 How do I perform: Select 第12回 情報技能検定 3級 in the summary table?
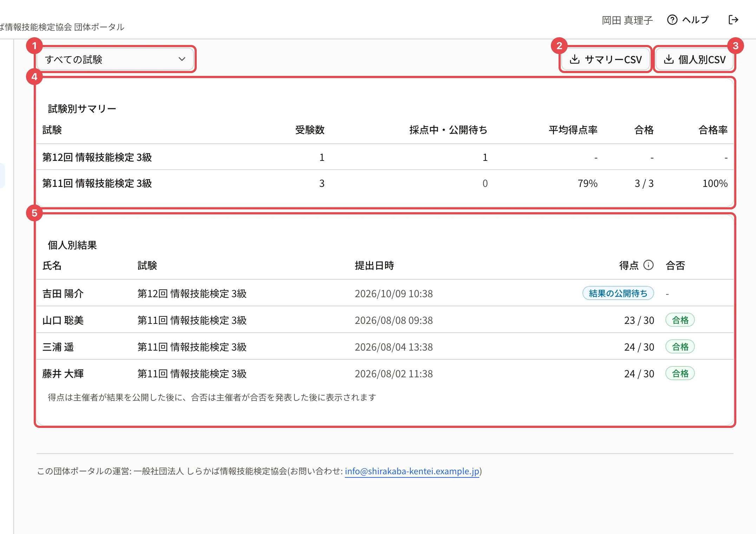[97, 157]
